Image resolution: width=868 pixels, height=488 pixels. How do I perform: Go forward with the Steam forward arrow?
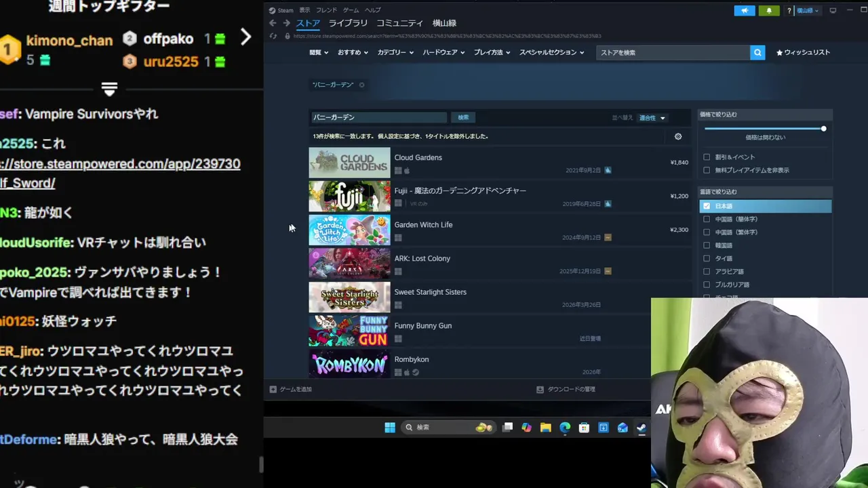286,23
